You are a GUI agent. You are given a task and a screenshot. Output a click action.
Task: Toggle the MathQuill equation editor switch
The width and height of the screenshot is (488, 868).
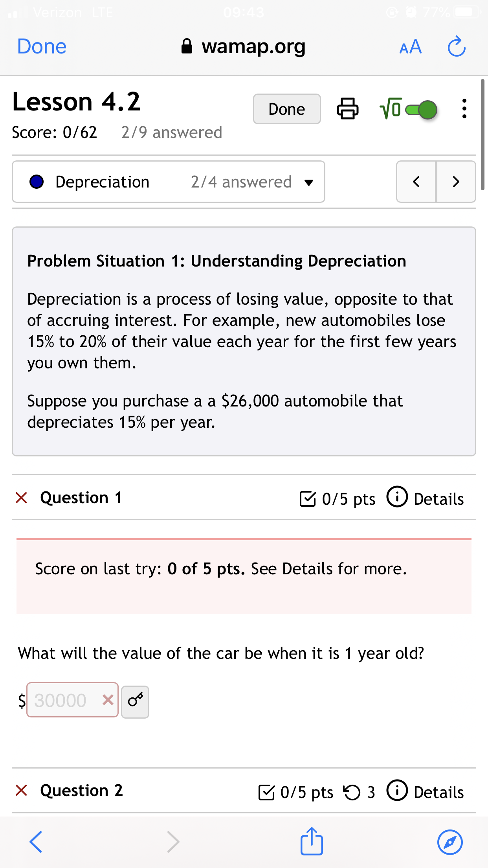[x=422, y=110]
